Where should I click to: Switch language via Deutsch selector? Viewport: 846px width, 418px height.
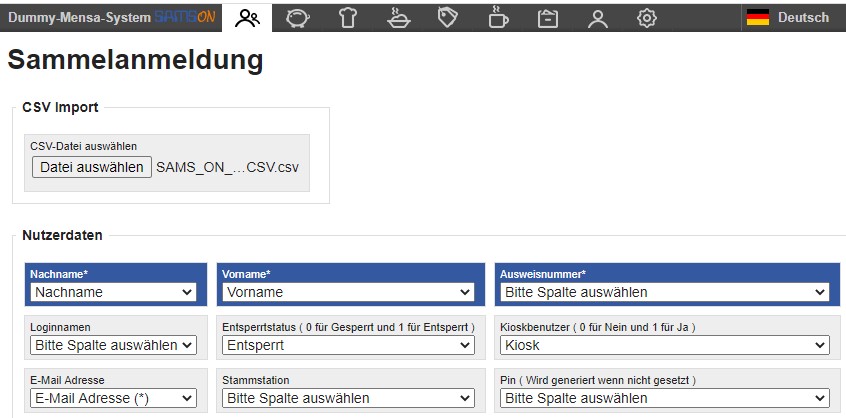pos(803,18)
